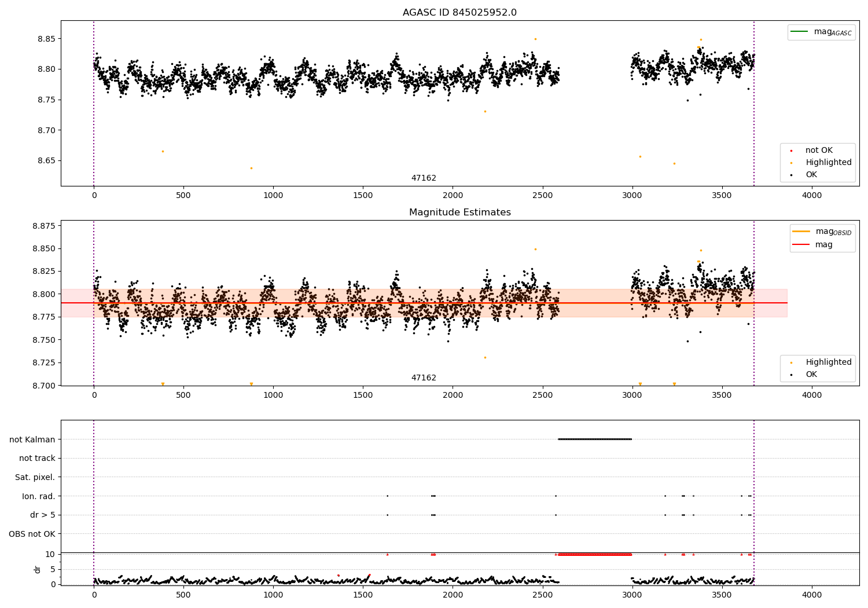Click the 10 tick on the dr axis

coord(50,555)
